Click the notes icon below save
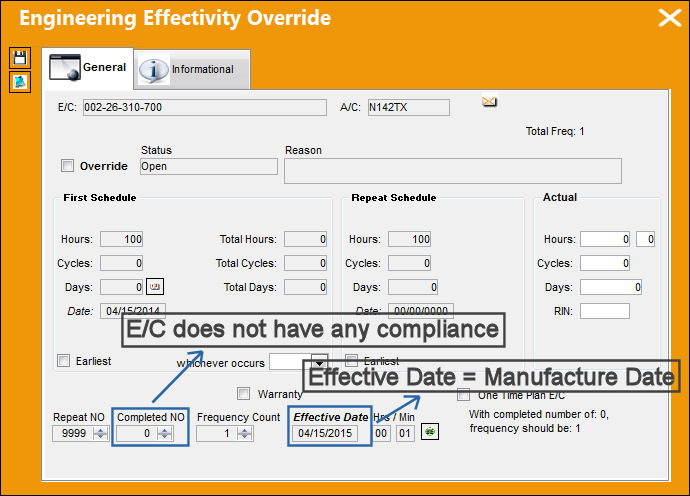 coord(20,82)
